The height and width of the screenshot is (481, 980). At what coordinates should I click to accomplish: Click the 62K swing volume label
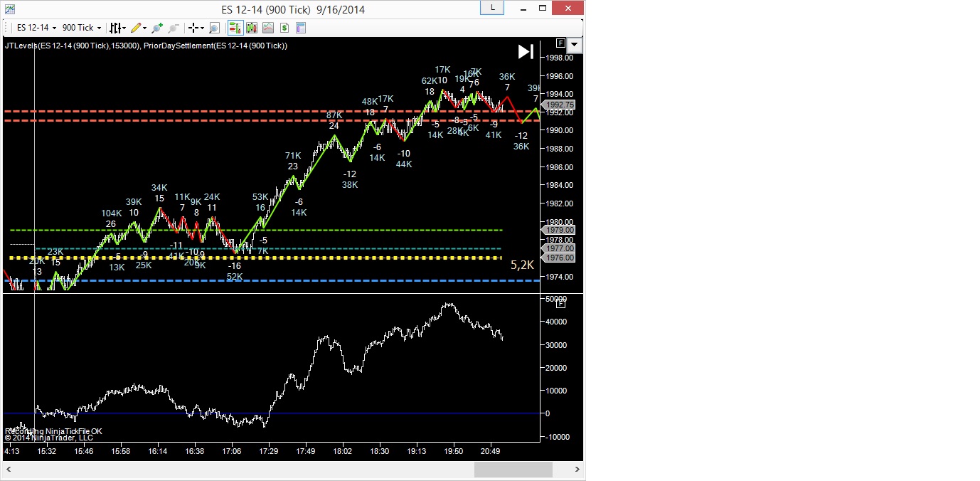coord(430,81)
